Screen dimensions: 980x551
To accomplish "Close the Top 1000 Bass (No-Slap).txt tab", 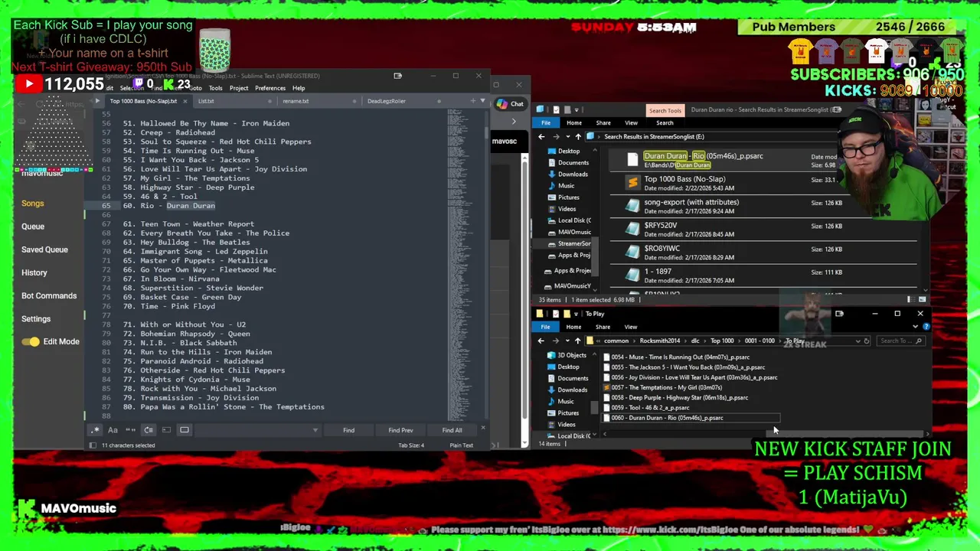I will pyautogui.click(x=185, y=101).
